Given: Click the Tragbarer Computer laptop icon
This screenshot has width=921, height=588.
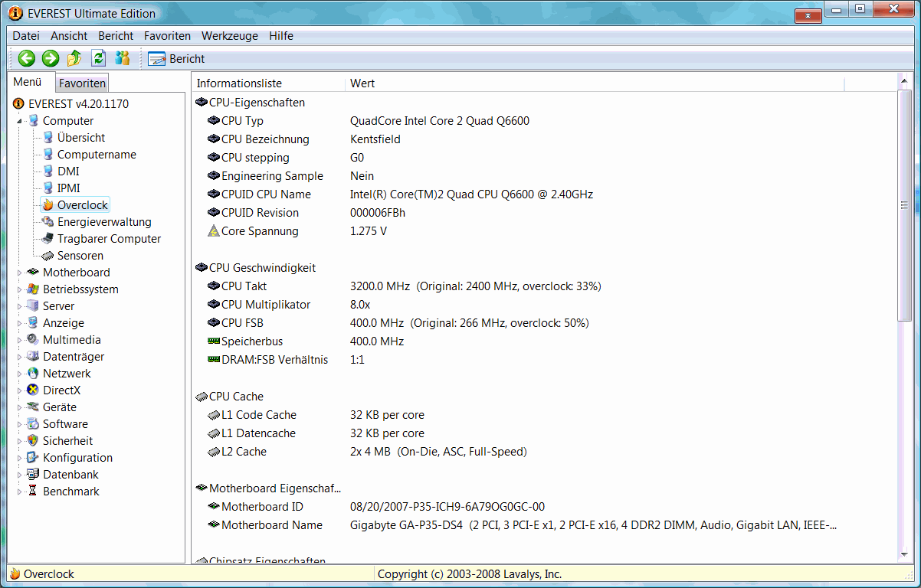Looking at the screenshot, I should (48, 238).
